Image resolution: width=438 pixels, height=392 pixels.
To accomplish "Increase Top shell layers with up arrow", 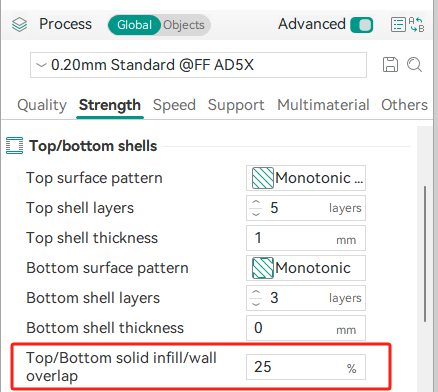I will (x=256, y=203).
